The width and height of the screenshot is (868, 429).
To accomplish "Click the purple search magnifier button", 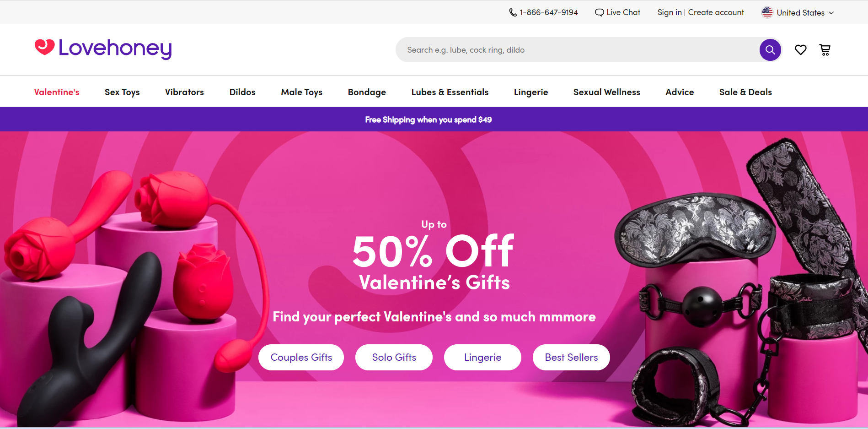I will pos(770,50).
